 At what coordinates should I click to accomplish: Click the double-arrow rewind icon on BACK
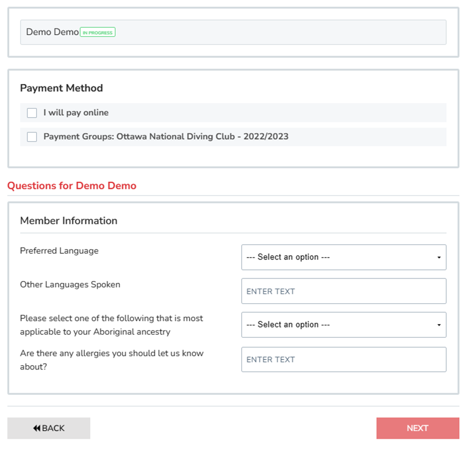pyautogui.click(x=37, y=428)
